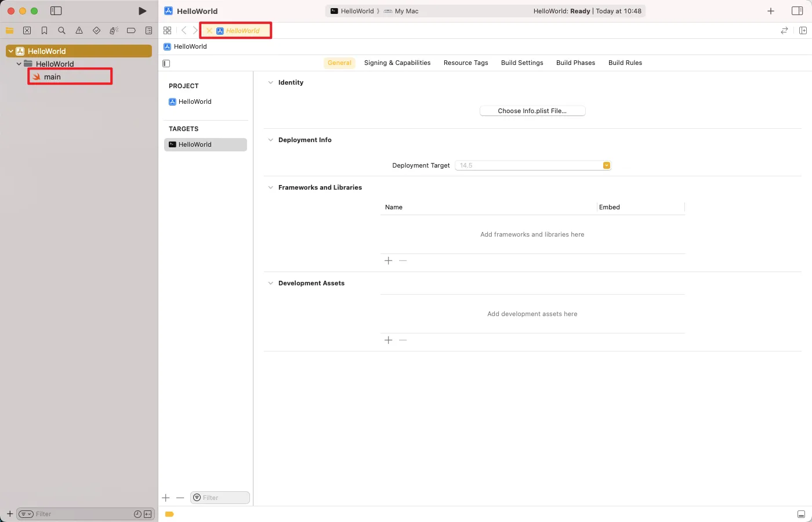Switch to the Build Phases tab
The width and height of the screenshot is (812, 522).
coord(575,63)
